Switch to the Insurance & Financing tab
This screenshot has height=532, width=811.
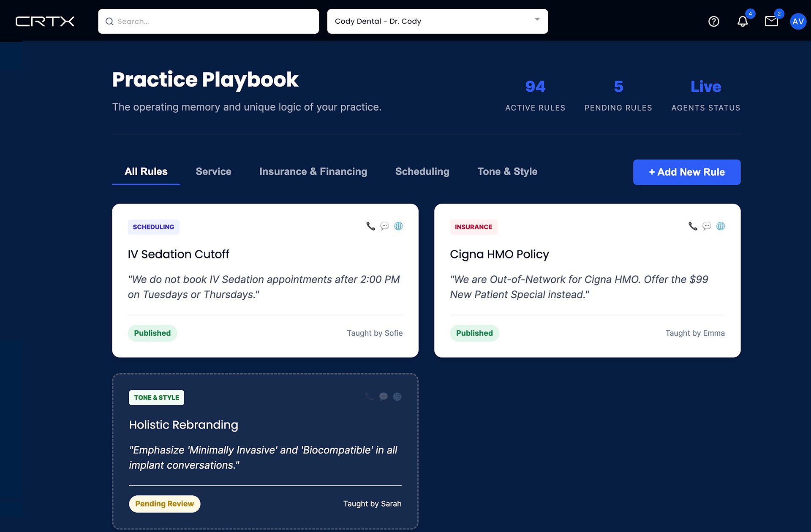pos(313,171)
